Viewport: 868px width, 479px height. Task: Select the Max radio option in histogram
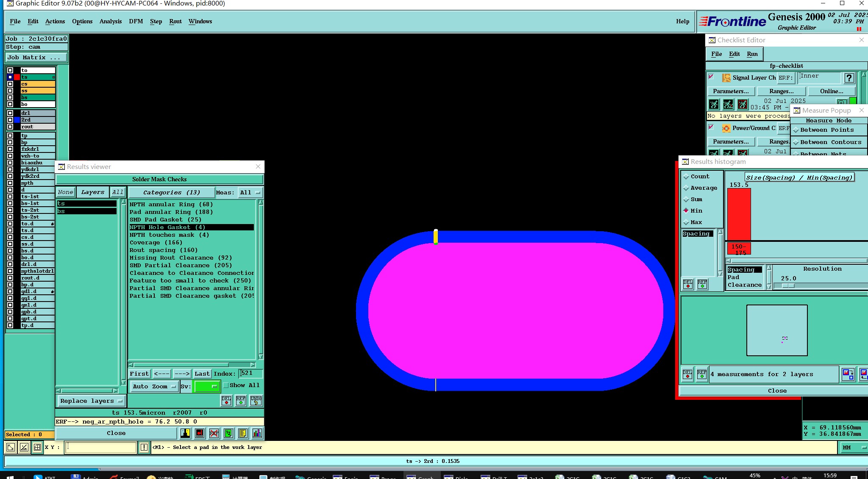(x=686, y=222)
